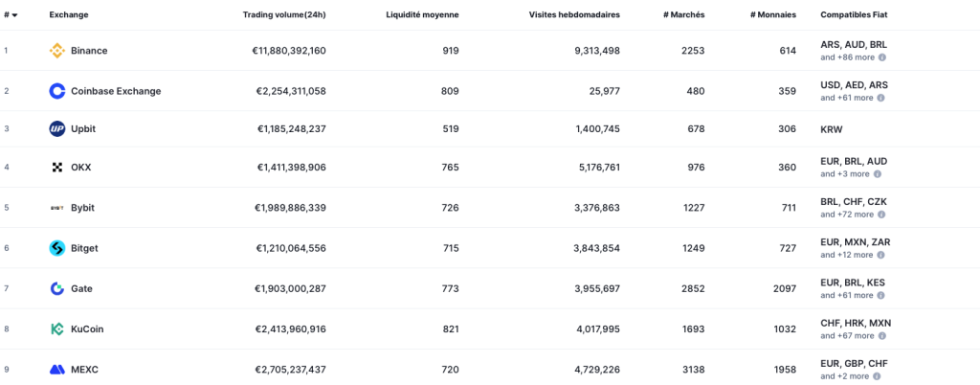This screenshot has width=980, height=385.
Task: Click the Coinbase Exchange logo icon
Action: click(x=56, y=91)
